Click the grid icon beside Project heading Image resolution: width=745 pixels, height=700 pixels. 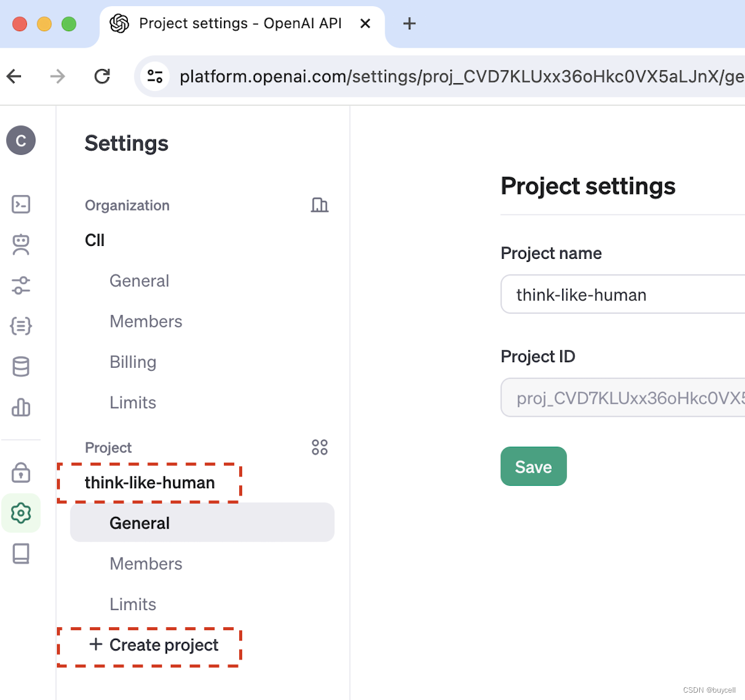click(x=319, y=447)
